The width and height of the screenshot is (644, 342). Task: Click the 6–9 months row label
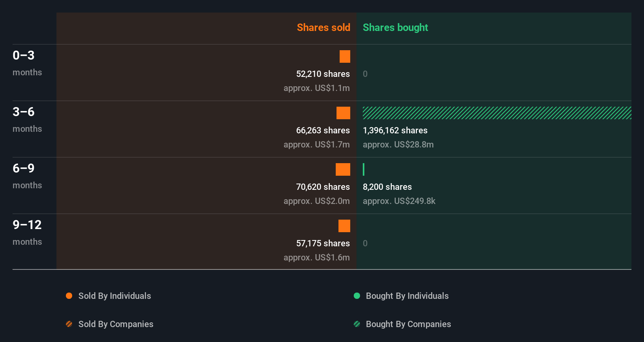click(x=27, y=176)
